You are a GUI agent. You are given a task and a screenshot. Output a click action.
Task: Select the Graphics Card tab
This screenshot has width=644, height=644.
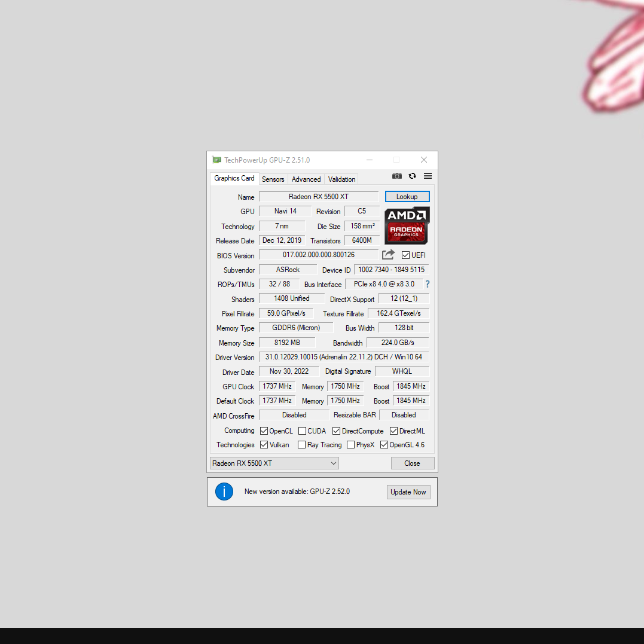234,178
